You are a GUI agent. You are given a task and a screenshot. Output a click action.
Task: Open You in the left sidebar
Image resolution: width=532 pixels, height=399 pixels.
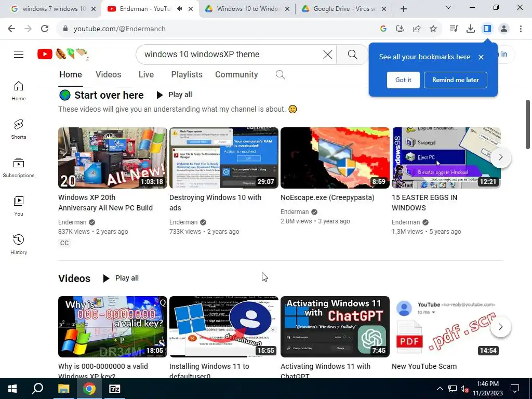(19, 206)
